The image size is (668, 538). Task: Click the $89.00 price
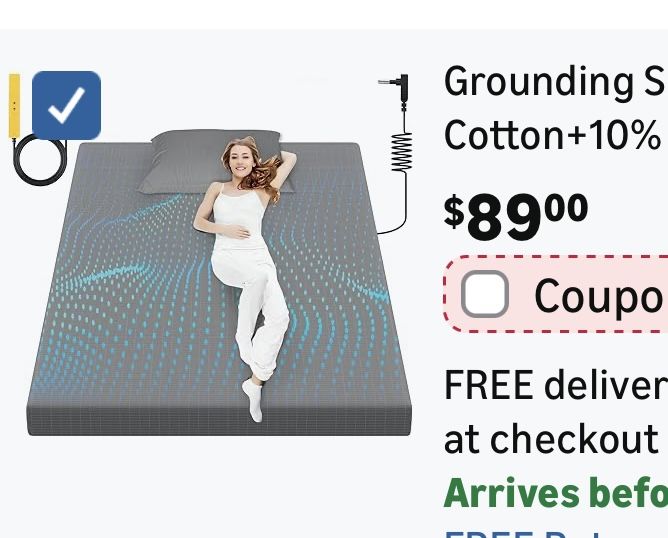[x=516, y=216]
